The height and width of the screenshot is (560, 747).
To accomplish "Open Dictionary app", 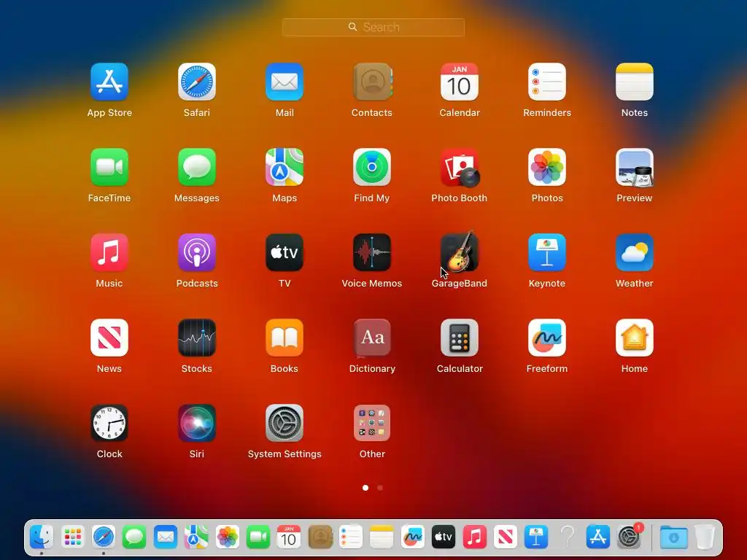I will (372, 338).
